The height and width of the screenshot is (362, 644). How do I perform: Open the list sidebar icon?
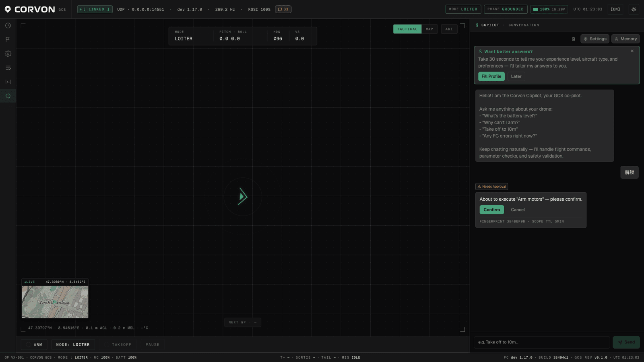click(8, 68)
